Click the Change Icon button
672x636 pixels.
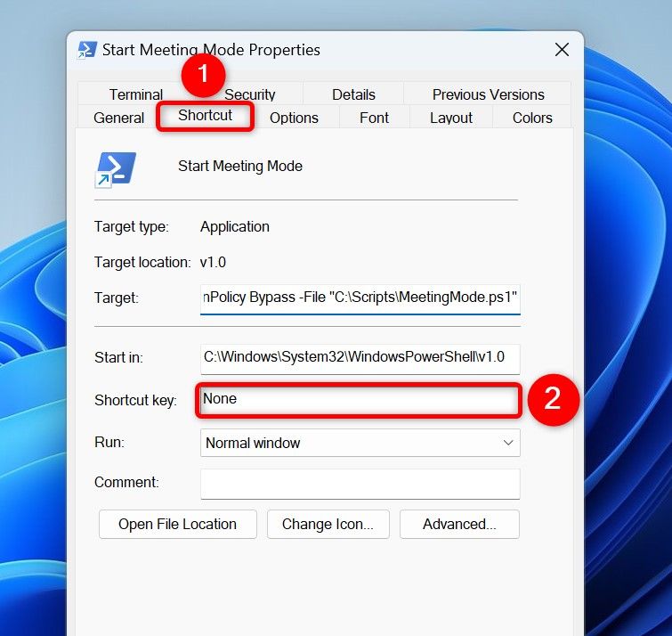(x=328, y=524)
